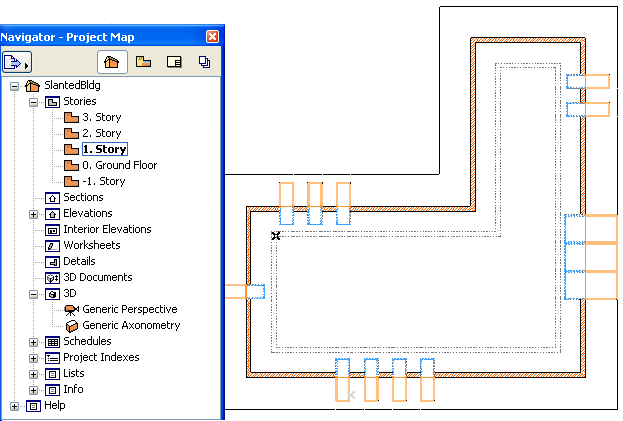623x421 pixels.
Task: Close the Navigator palette
Action: pos(213,37)
